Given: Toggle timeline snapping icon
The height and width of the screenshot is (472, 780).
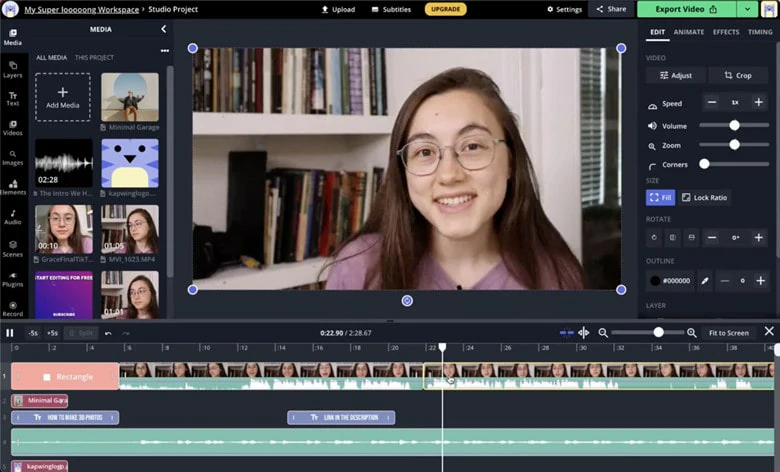Looking at the screenshot, I should [x=566, y=332].
